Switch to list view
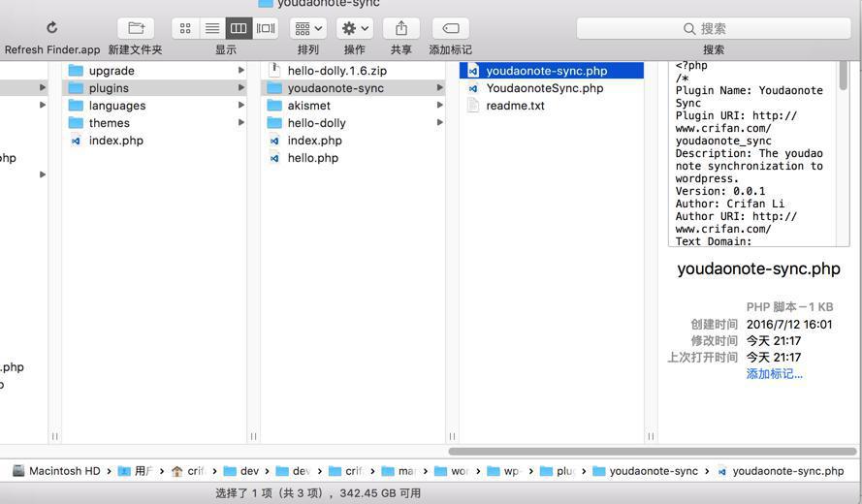This screenshot has width=862, height=504. coord(212,28)
